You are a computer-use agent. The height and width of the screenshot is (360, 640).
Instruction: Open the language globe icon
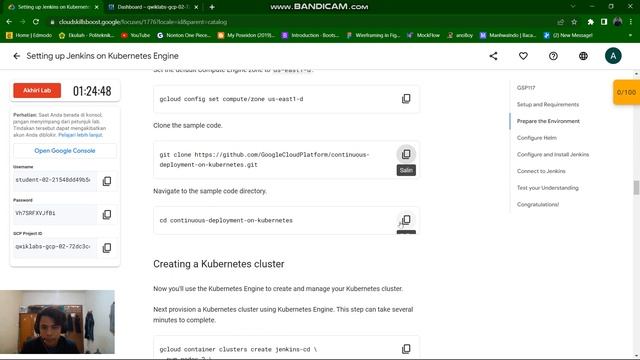point(583,56)
